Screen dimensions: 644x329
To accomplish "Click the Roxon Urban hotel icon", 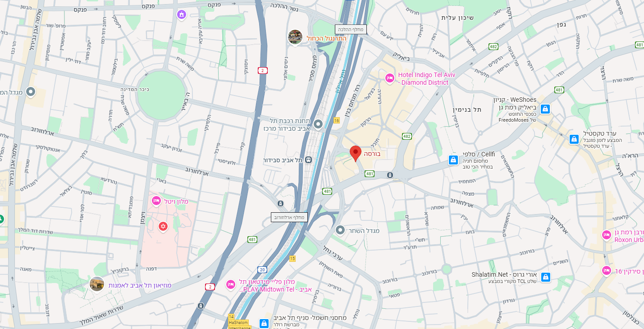I will [607, 235].
